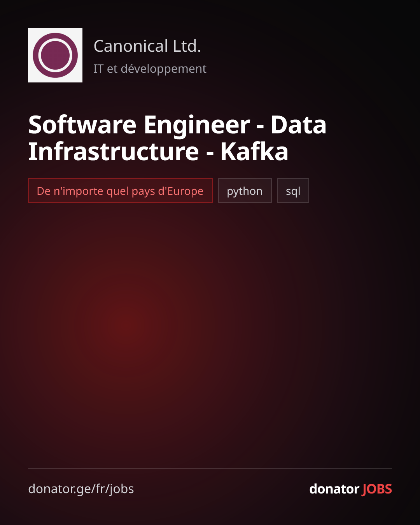Select the IT et développement category
Screen dimensions: 420x525
(x=150, y=69)
